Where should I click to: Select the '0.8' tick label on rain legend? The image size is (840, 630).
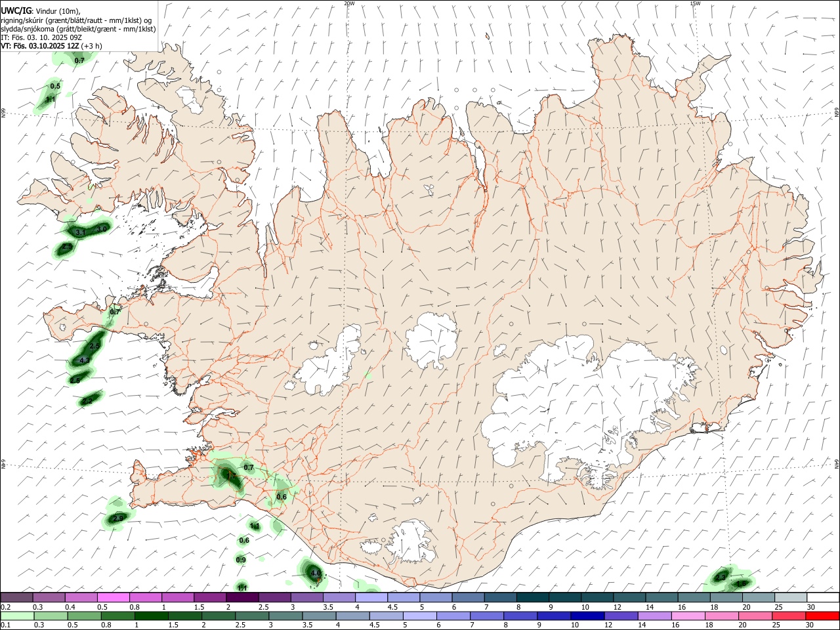(106, 625)
